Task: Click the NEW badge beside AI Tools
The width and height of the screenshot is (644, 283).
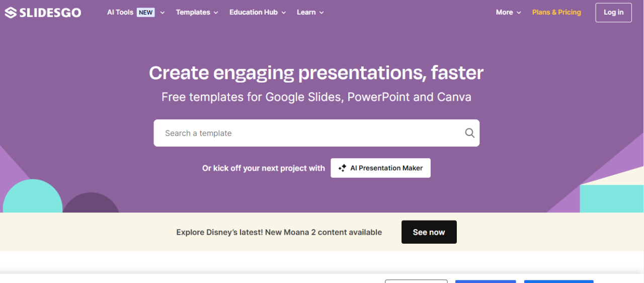Action: [146, 13]
